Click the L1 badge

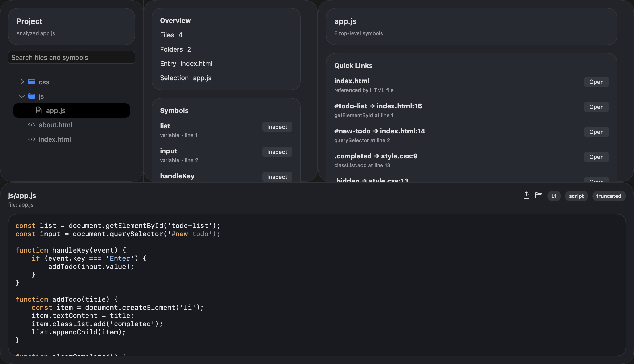tap(554, 196)
